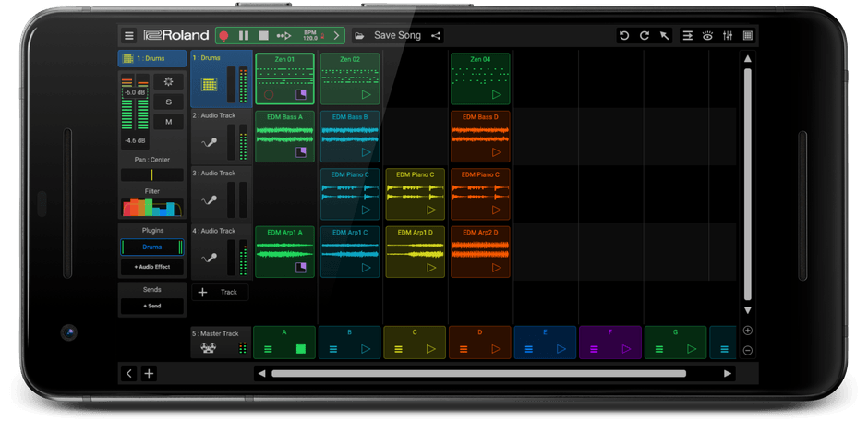
Task: Collapse the side panel with left chevron
Action: tap(129, 374)
